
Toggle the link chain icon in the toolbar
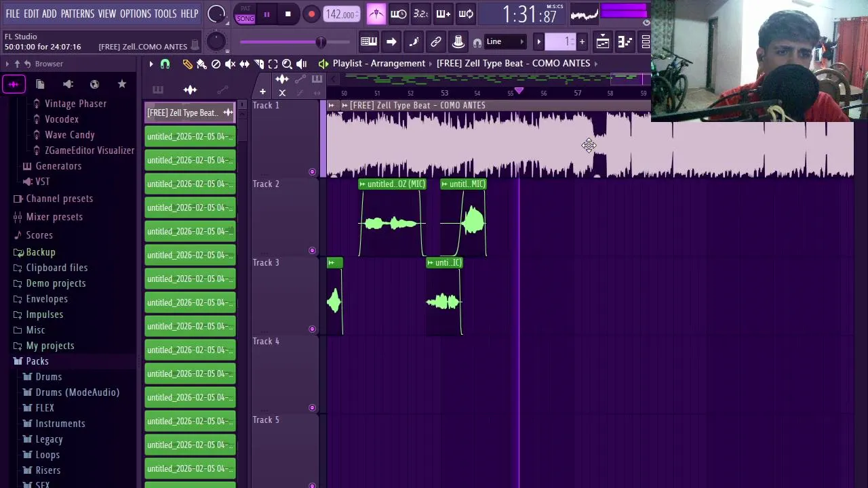436,42
